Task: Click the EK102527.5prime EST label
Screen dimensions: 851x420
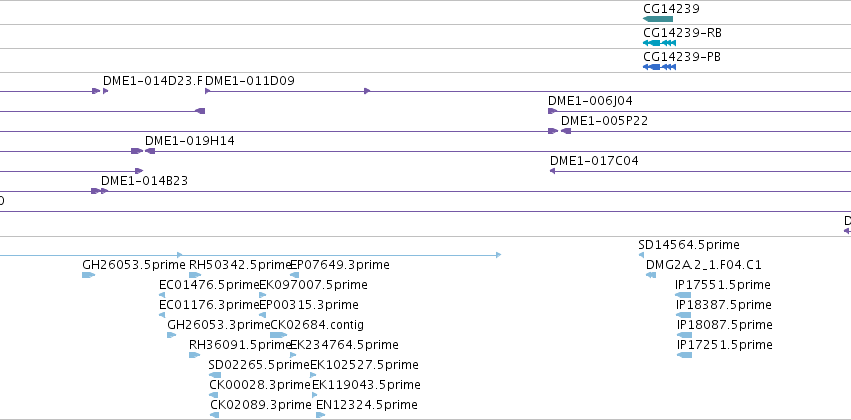Action: click(364, 365)
